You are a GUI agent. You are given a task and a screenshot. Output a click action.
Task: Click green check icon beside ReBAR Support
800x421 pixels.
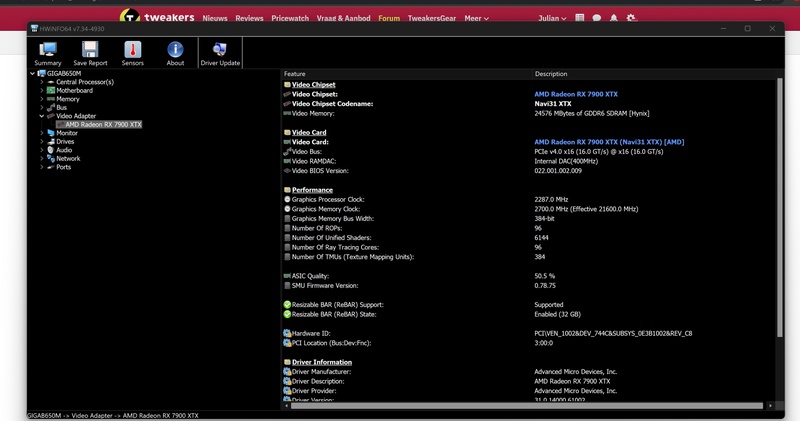pyautogui.click(x=287, y=305)
